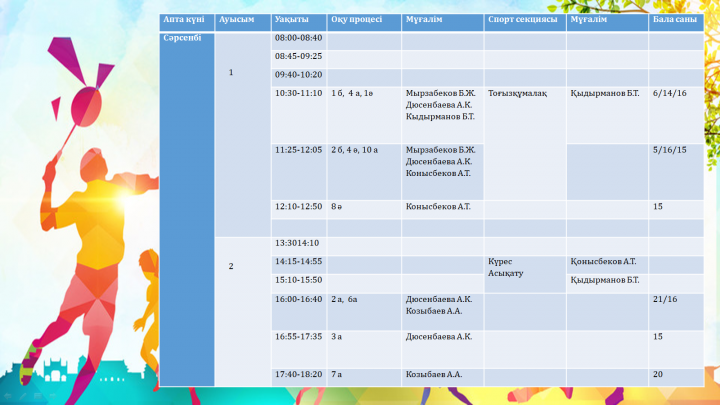This screenshot has height=405, width=720.
Task: Click the next slide arrow in slideshow controls
Action: (x=53, y=396)
